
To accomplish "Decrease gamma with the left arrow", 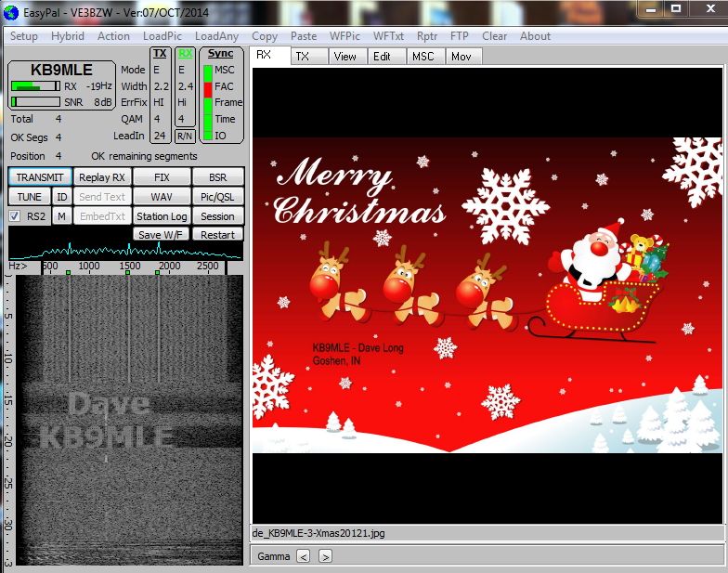I will tap(303, 556).
